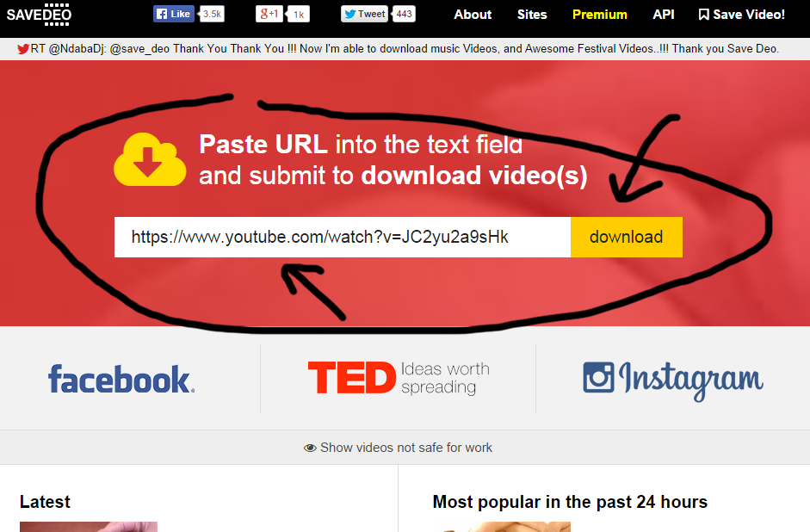Image resolution: width=810 pixels, height=532 pixels.
Task: Go to the Sites page
Action: (532, 15)
